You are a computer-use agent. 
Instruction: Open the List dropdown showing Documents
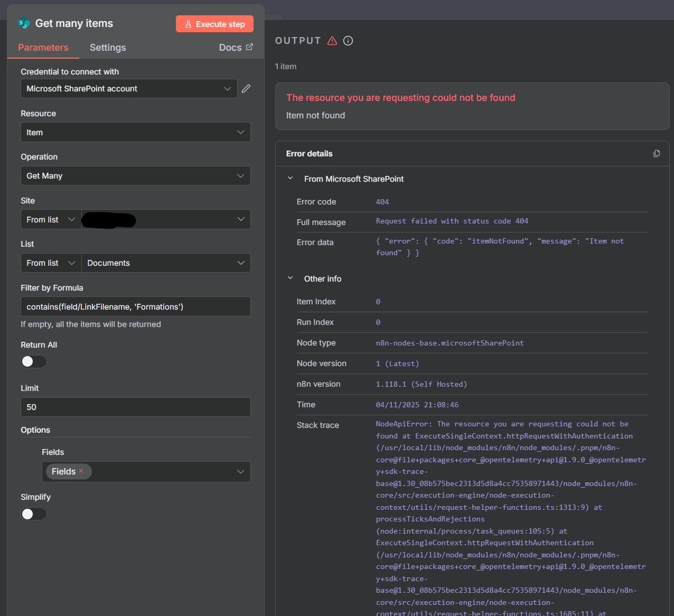tap(165, 263)
